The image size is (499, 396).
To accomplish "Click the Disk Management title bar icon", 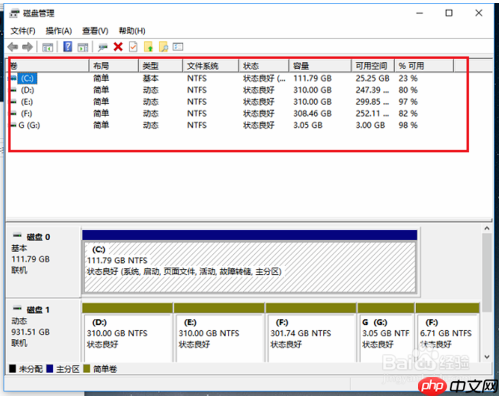I will [x=14, y=13].
